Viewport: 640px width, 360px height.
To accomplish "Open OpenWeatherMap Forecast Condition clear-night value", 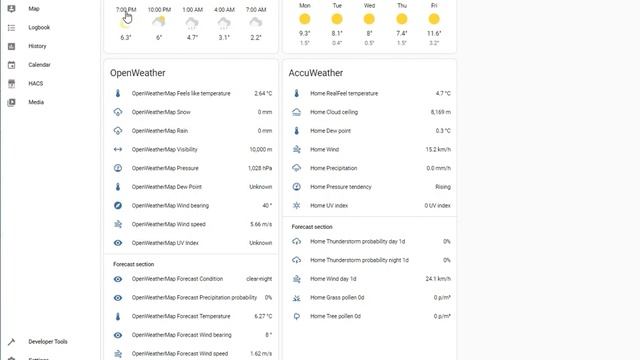I will [x=259, y=279].
